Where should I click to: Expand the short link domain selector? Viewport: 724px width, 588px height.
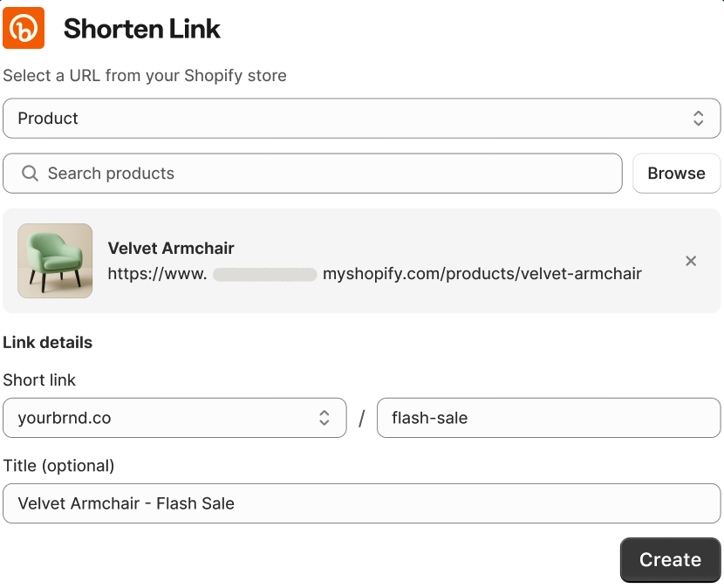(x=174, y=418)
